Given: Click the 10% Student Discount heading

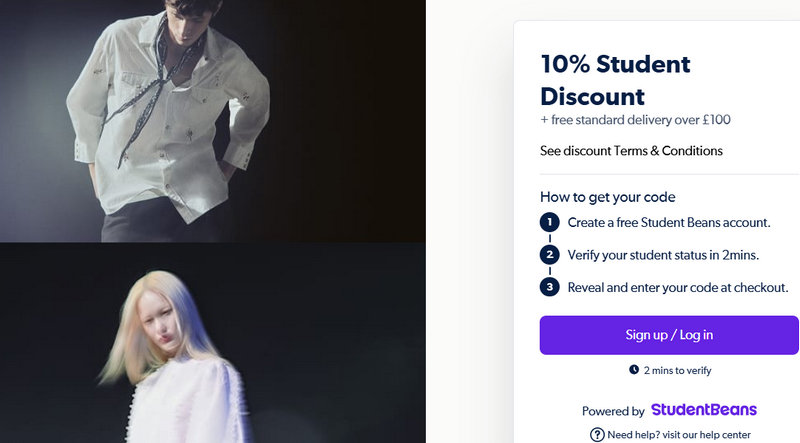Looking at the screenshot, I should coord(615,80).
